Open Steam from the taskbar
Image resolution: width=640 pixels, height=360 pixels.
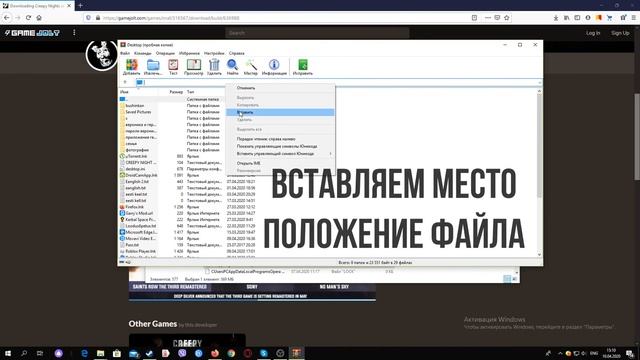pos(149,353)
